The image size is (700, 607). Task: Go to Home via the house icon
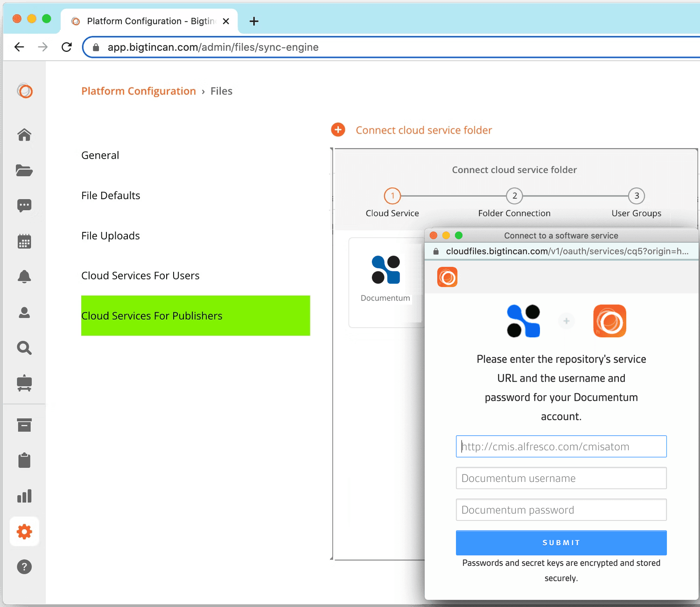click(24, 135)
